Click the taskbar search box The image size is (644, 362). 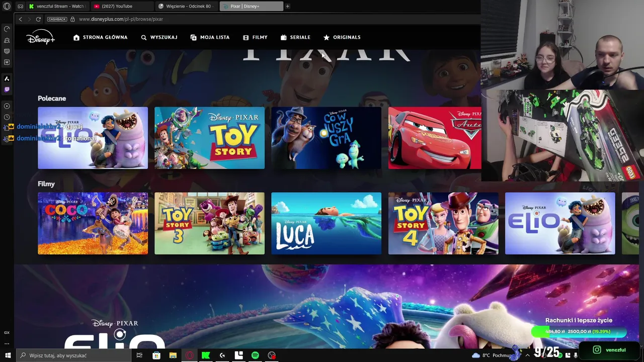click(x=73, y=355)
